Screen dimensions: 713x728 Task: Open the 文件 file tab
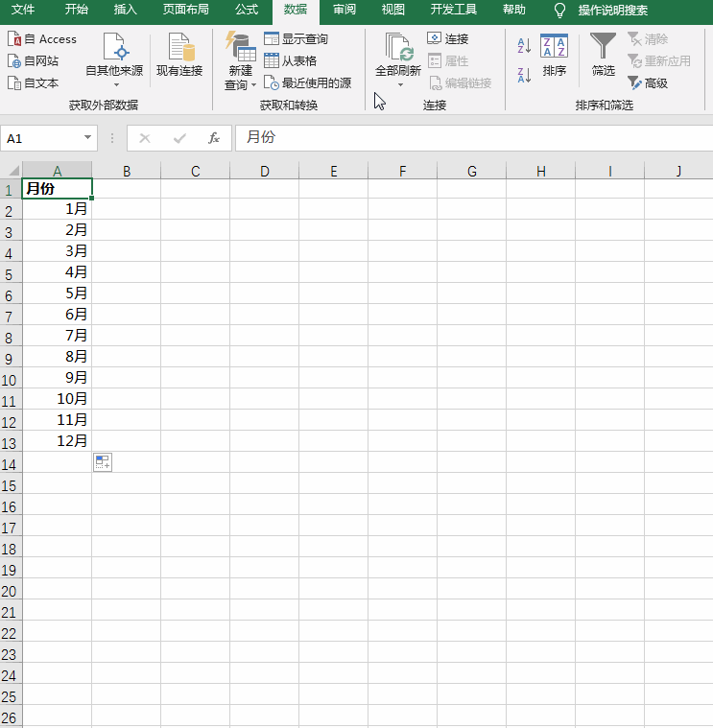click(x=23, y=10)
